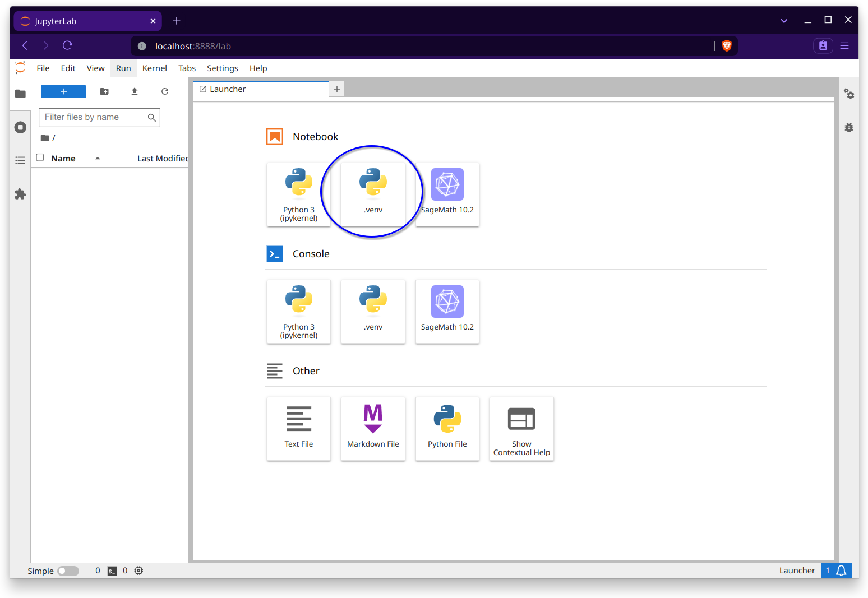Click the Upload Files icon
Viewport: 868px width, 598px height.
click(135, 91)
